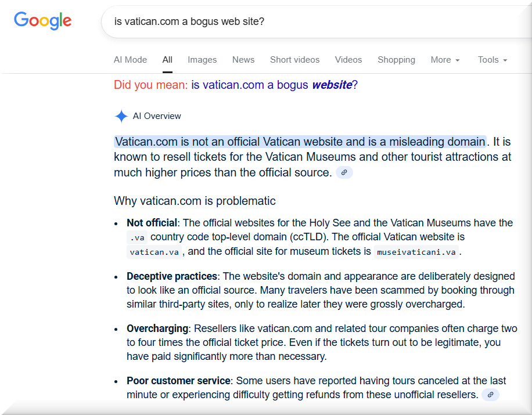
Task: Expand the More dropdown menu
Action: point(445,60)
